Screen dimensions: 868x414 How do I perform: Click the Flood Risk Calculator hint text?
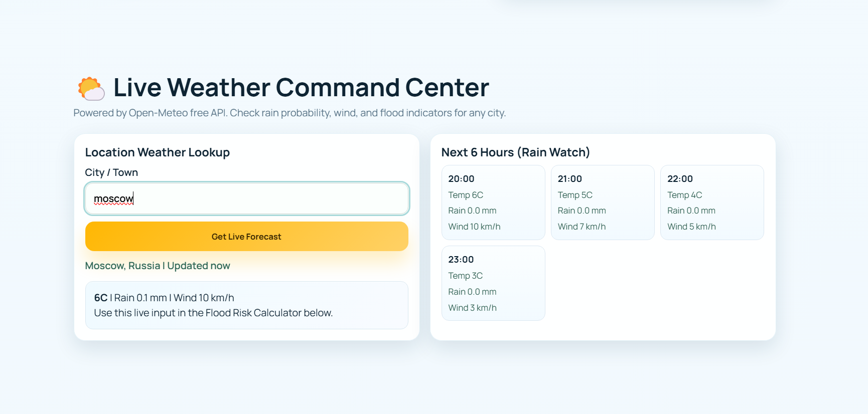213,313
